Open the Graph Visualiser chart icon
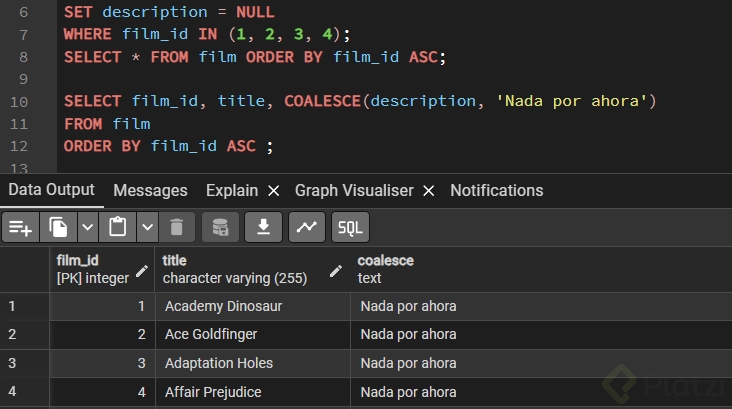This screenshot has width=732, height=409. pos(306,227)
